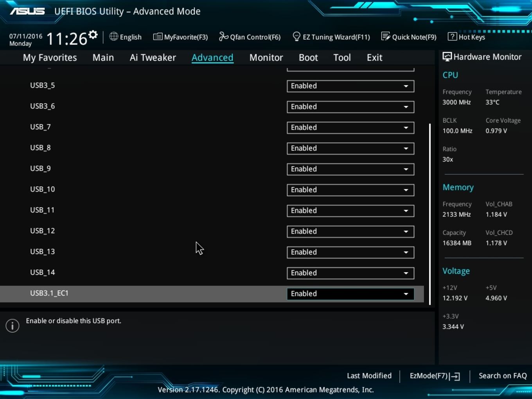Open the USB3_5 Enabled dropdown
This screenshot has width=532, height=399.
pyautogui.click(x=350, y=86)
